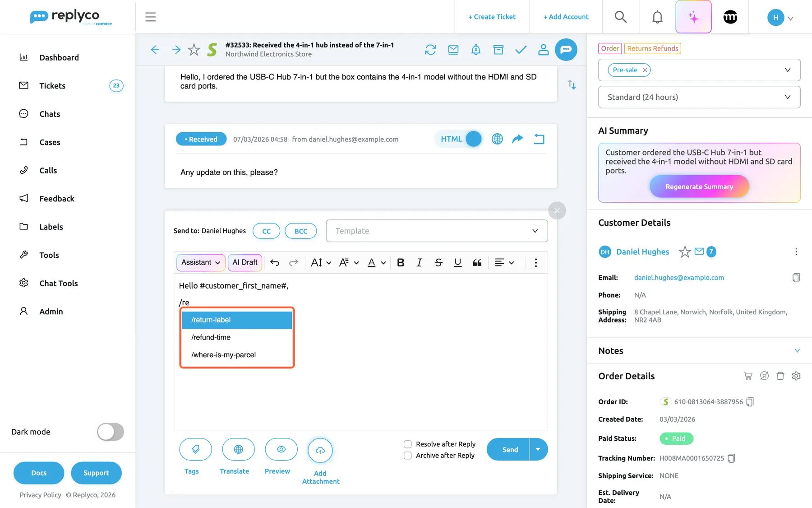The width and height of the screenshot is (812, 508).
Task: Click the AI Draft button
Action: 245,262
